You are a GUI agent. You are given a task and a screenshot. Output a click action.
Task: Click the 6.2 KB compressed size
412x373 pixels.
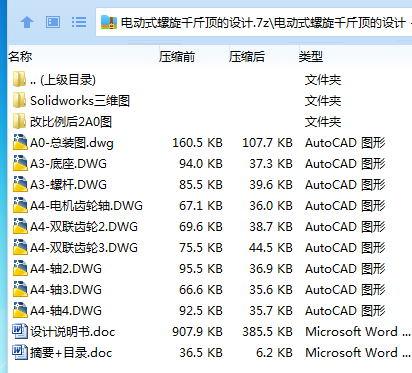point(274,353)
